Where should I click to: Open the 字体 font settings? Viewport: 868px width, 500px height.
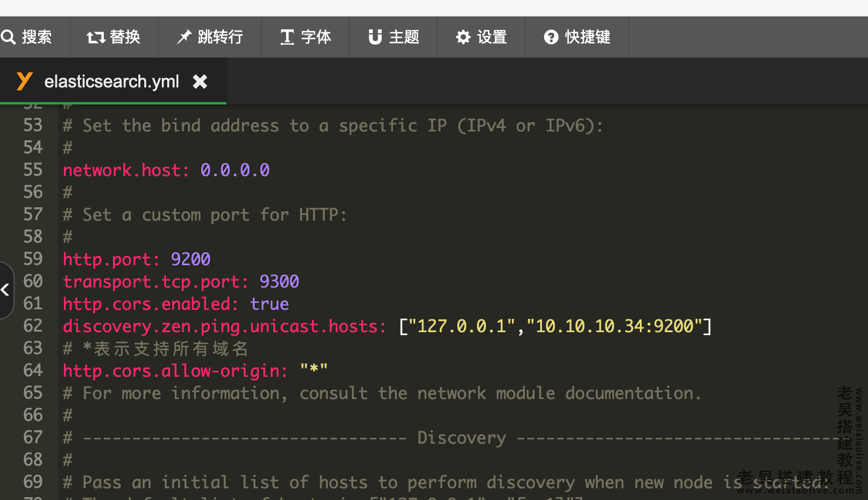[x=306, y=37]
